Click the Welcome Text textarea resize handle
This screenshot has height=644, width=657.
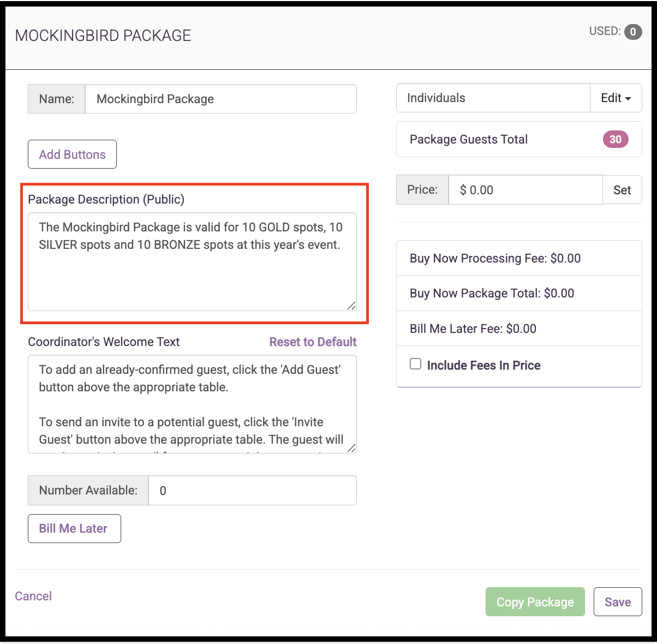[351, 448]
